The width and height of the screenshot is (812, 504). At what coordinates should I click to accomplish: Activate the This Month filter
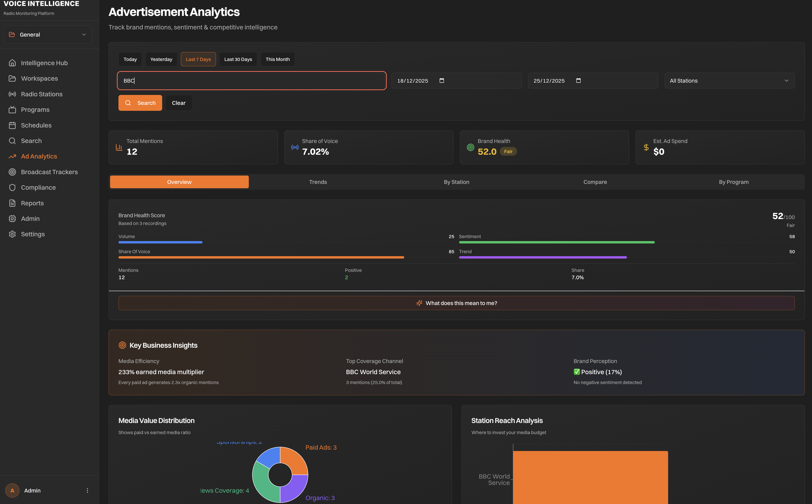(x=277, y=59)
